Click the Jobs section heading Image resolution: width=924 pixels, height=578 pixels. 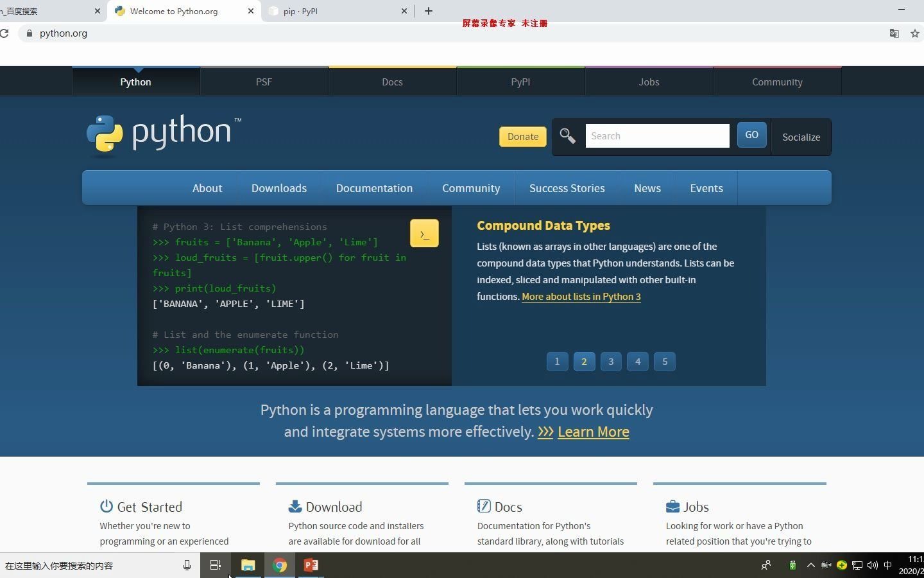click(x=696, y=507)
